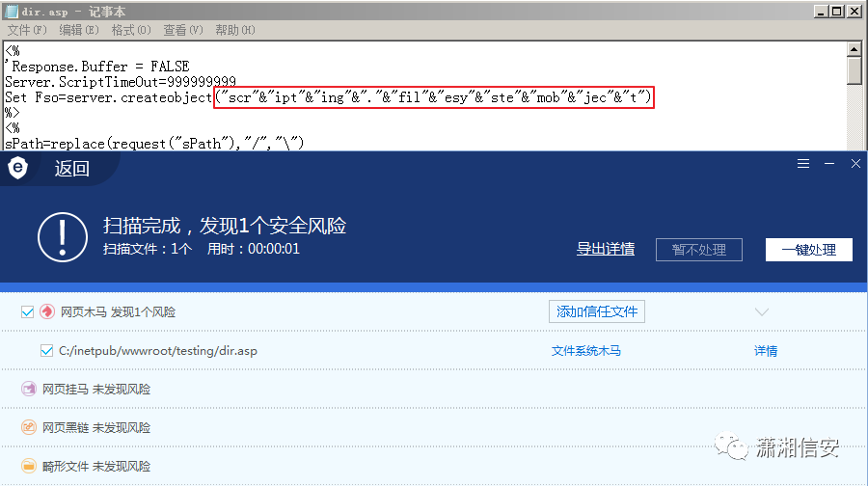Open the 编辑(E) menu in Notepad
868x486 pixels.
79,30
